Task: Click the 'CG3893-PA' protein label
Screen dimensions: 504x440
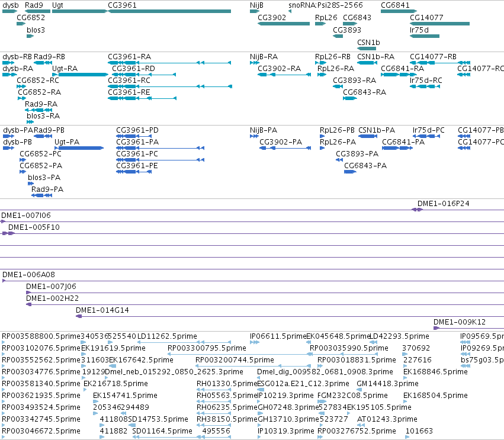Action: point(357,153)
